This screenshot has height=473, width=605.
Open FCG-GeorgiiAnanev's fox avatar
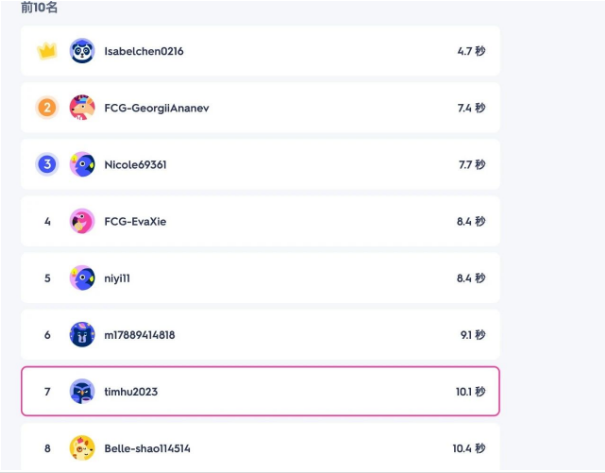click(x=82, y=108)
